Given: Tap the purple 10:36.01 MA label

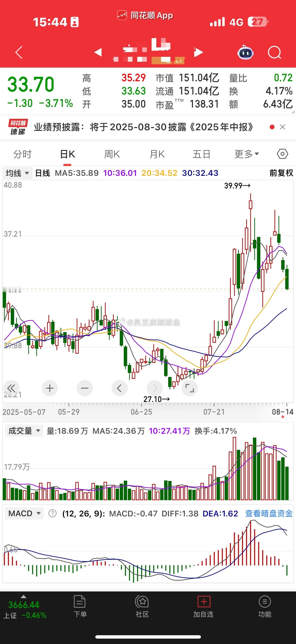Looking at the screenshot, I should click(120, 173).
